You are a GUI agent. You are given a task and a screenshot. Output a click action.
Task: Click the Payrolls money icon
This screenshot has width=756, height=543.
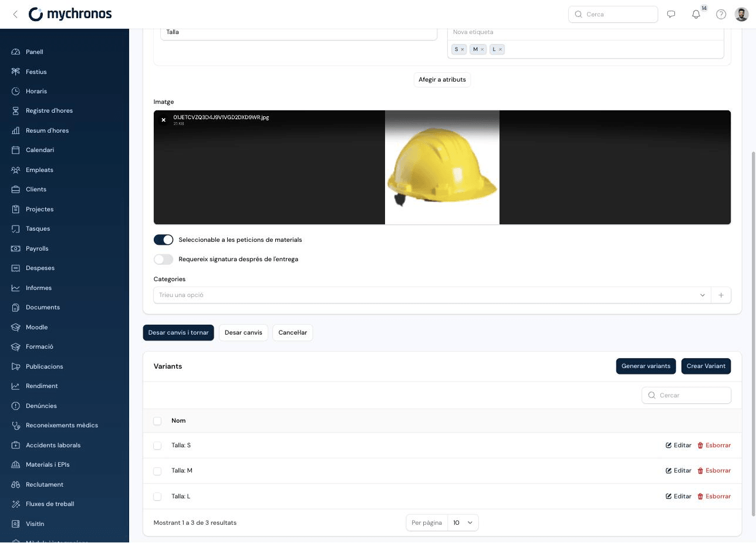(16, 249)
